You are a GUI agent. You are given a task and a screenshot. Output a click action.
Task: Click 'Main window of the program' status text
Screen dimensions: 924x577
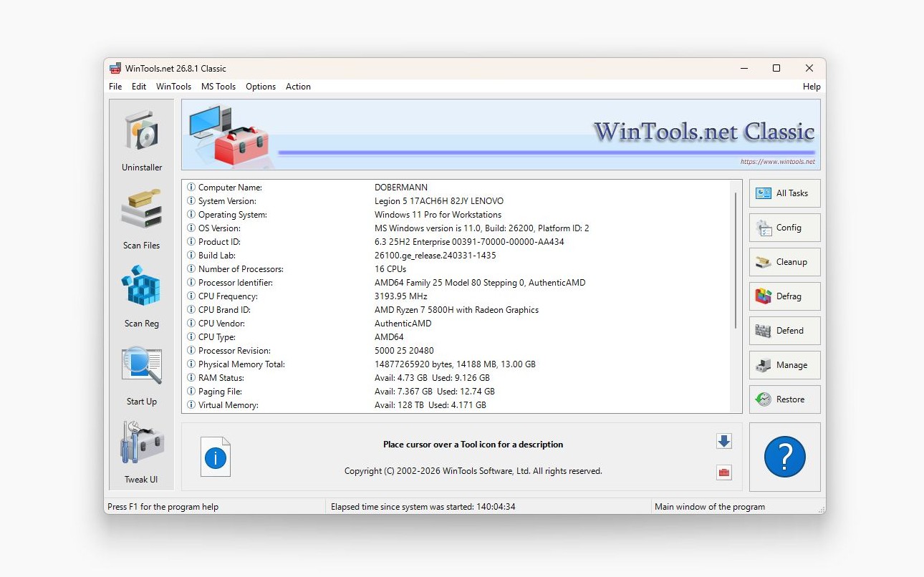(710, 507)
